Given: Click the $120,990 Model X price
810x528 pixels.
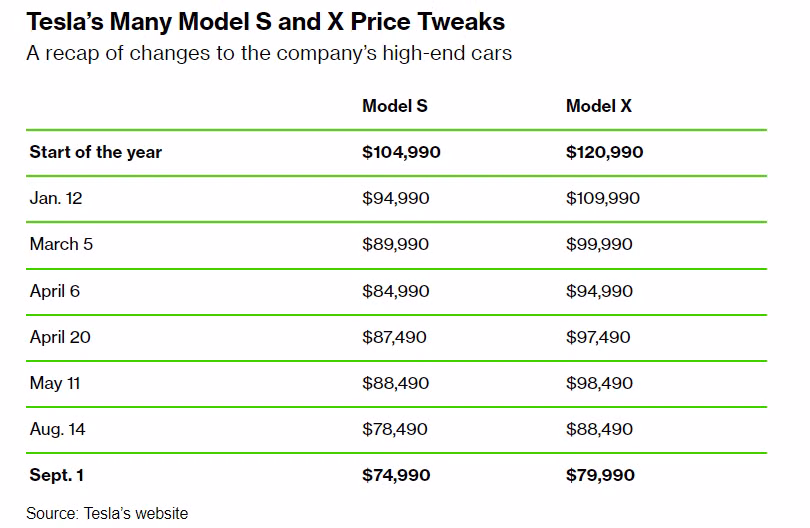Looking at the screenshot, I should (604, 152).
